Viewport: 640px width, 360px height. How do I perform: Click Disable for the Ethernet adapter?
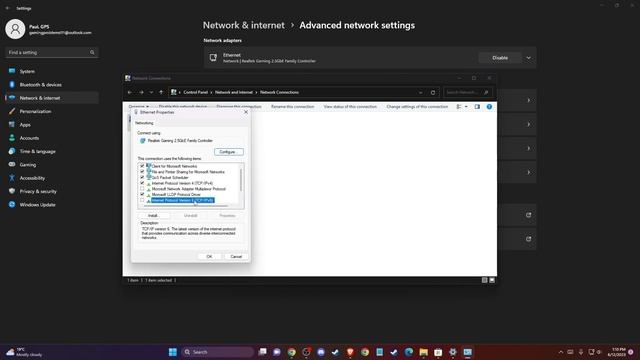(500, 58)
